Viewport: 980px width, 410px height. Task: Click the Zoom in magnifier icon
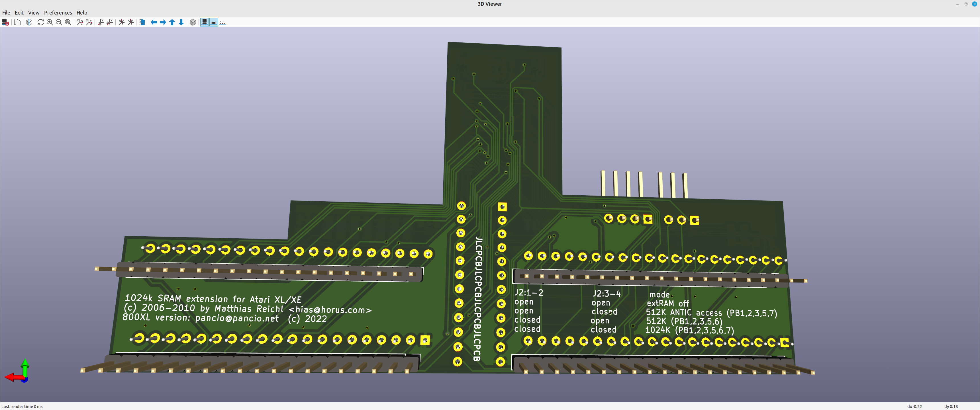click(x=50, y=22)
